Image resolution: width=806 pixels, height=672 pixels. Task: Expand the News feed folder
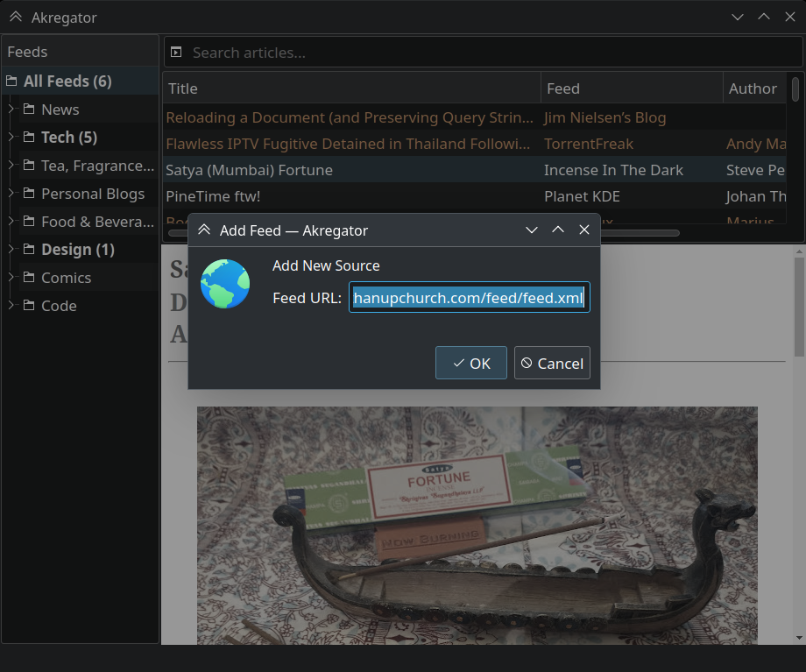click(x=11, y=110)
